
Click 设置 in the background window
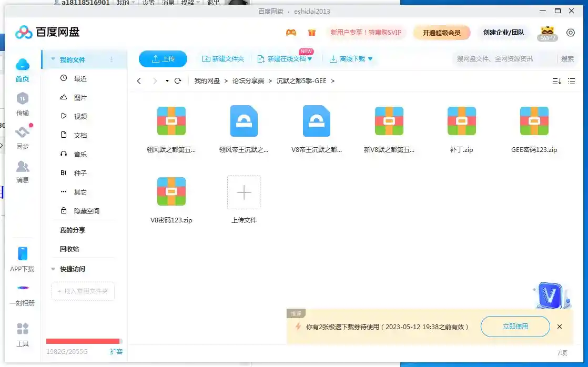point(148,2)
